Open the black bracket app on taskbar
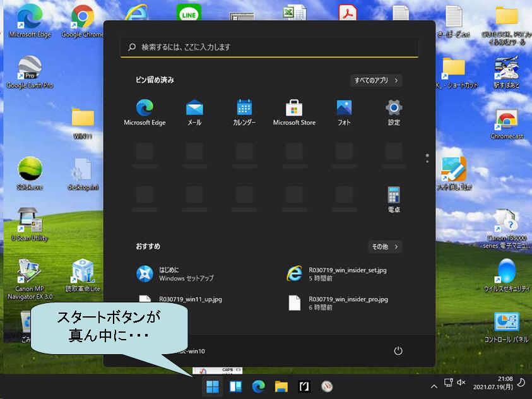This screenshot has height=399, width=532. coord(304,386)
